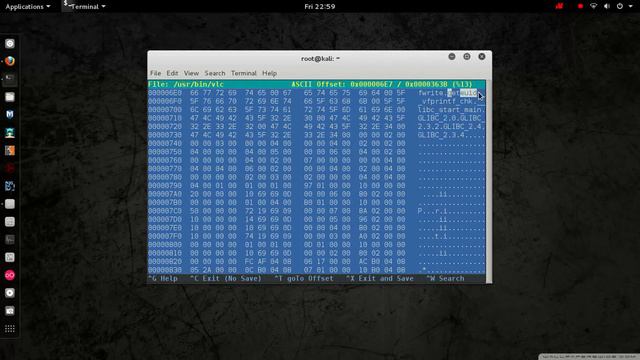The image size is (640, 360).
Task: Click the '^C Exit (No Save)' shortcut text
Action: [225, 279]
